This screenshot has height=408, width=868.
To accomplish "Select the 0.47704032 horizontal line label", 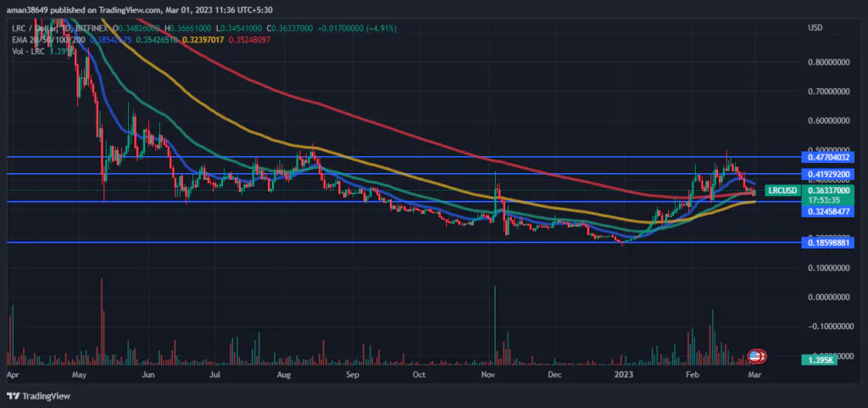I will click(827, 157).
